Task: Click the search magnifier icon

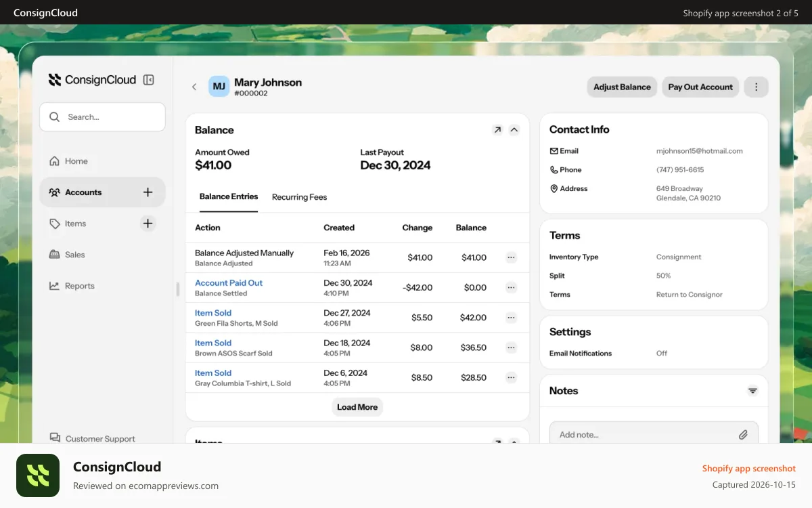Action: tap(54, 117)
